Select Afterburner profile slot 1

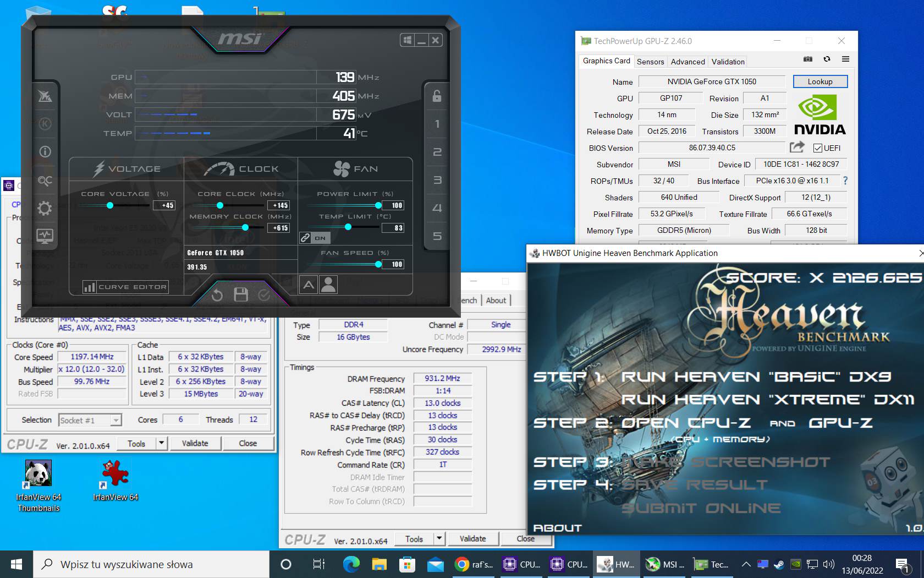click(437, 124)
